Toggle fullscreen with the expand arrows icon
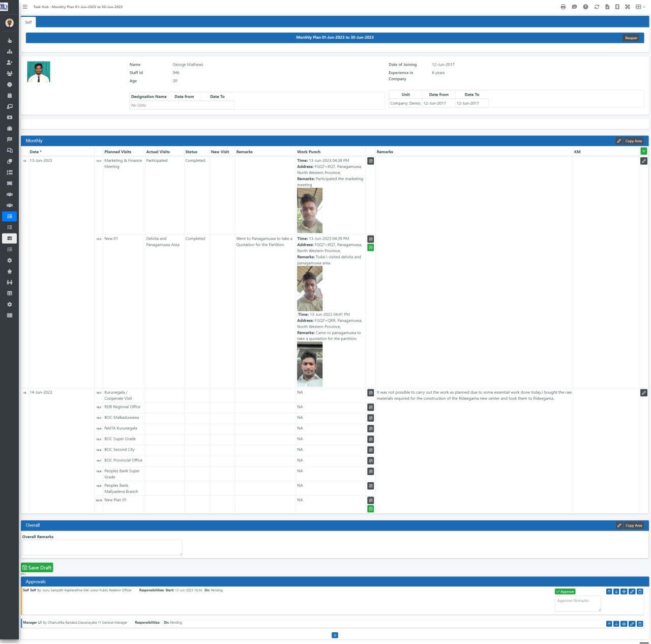Screen dimensions: 651x644 [x=628, y=7]
